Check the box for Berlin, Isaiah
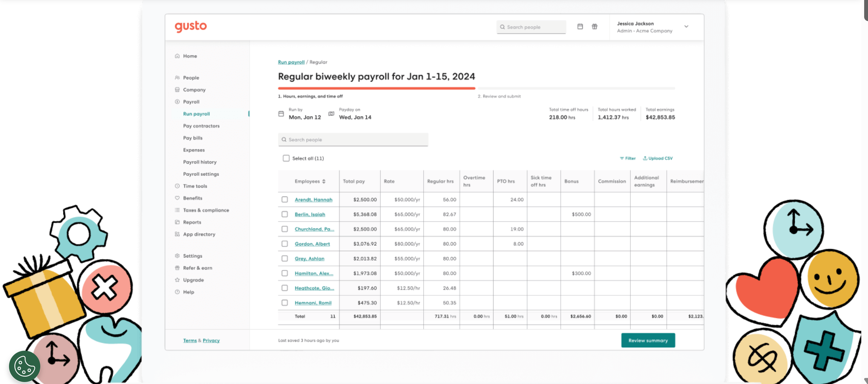Screen dimensions: 868x384 tap(285, 215)
